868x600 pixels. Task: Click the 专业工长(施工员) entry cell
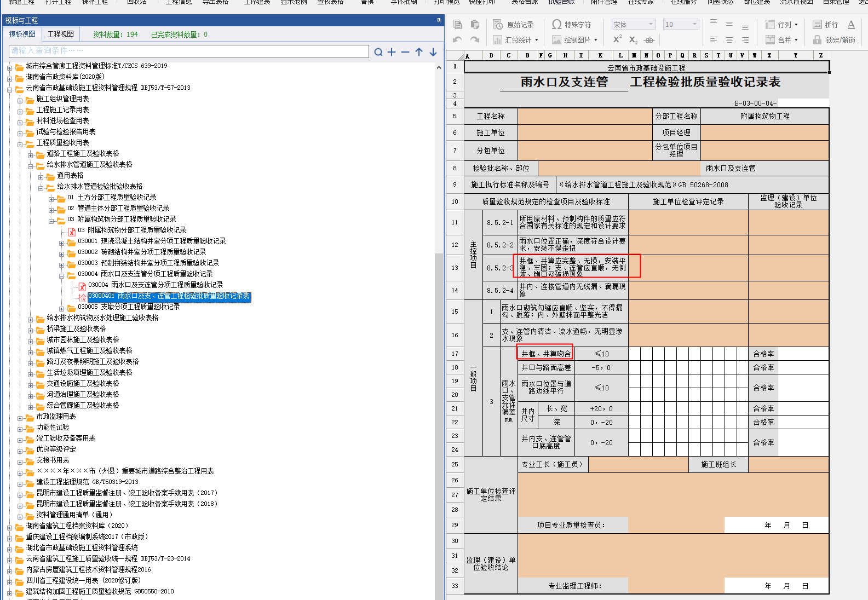coord(638,464)
